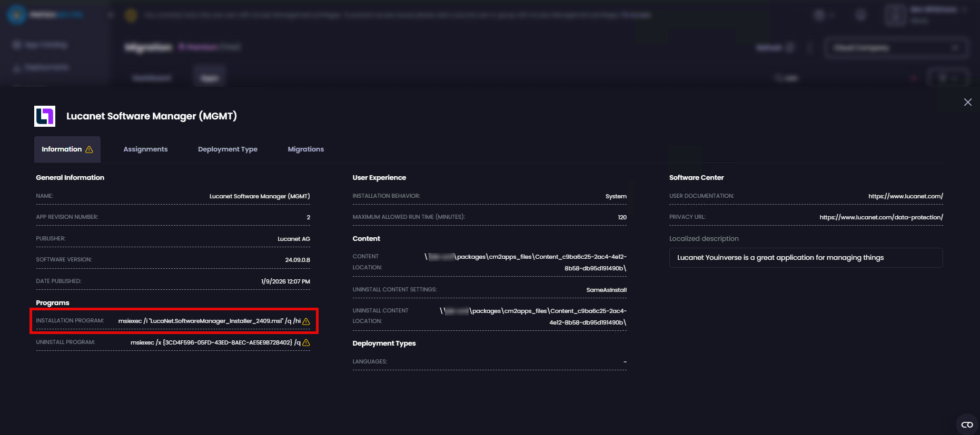Viewport: 980px width, 435px height.
Task: Close the application details panel
Action: (x=967, y=102)
